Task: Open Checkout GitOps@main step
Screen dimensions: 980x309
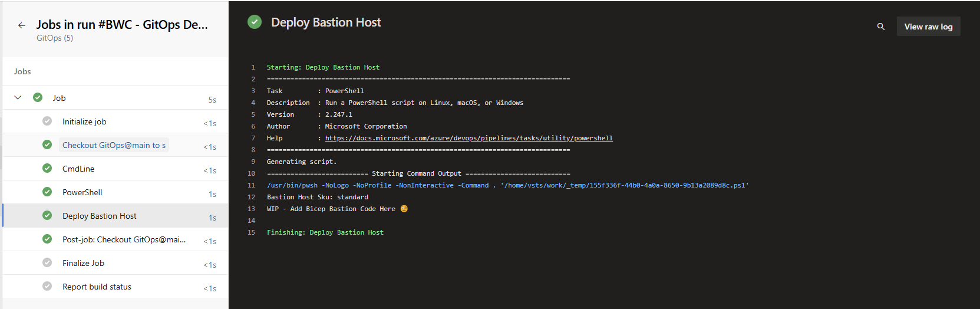Action: click(116, 145)
